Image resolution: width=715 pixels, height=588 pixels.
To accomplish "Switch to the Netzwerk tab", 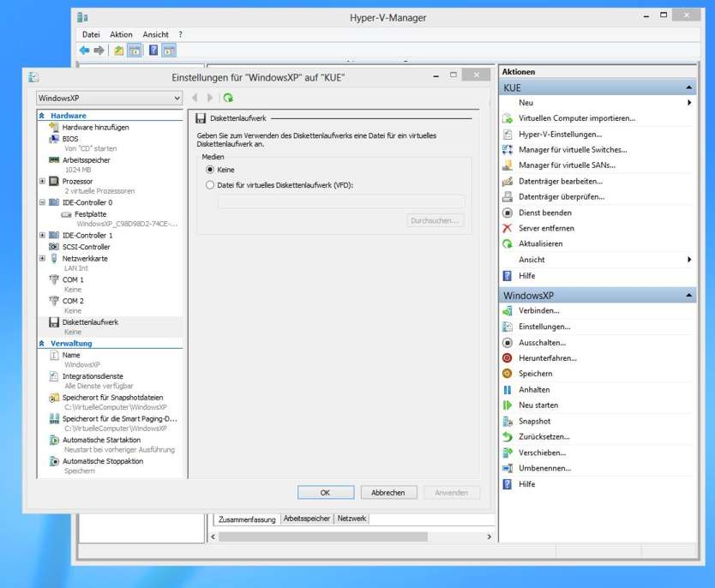I will pyautogui.click(x=351, y=519).
